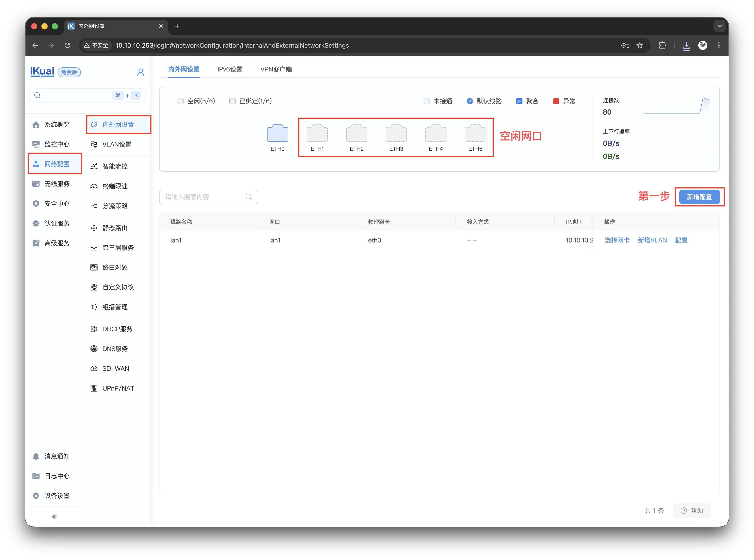
Task: Click the 默认线路 legend checkbox
Action: (x=470, y=101)
